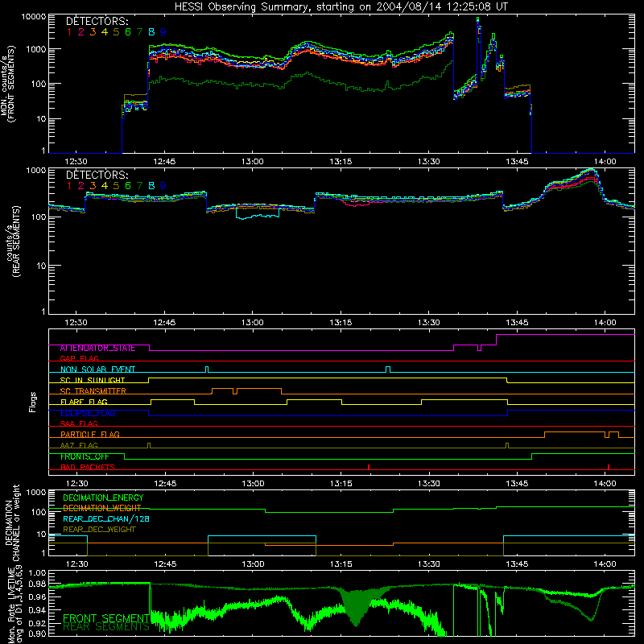This screenshot has width=644, height=644.
Task: Click the HESSI Observing Summary title text
Action: [341, 7]
